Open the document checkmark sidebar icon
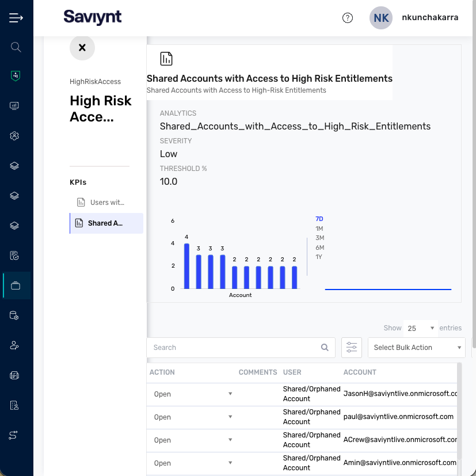 [x=14, y=256]
